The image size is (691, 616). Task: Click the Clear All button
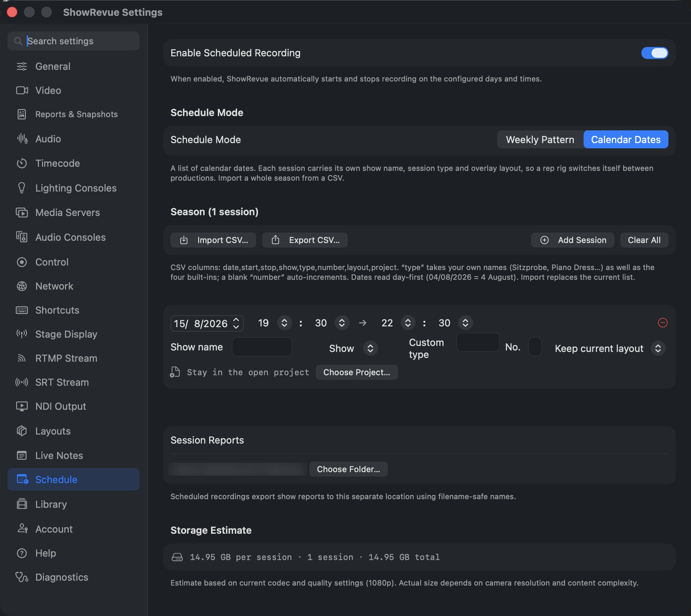click(x=644, y=240)
